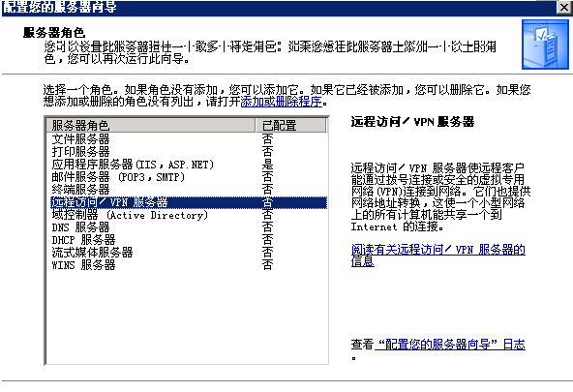Sort list by 服务器角色 column header
The width and height of the screenshot is (573, 392).
pos(151,125)
